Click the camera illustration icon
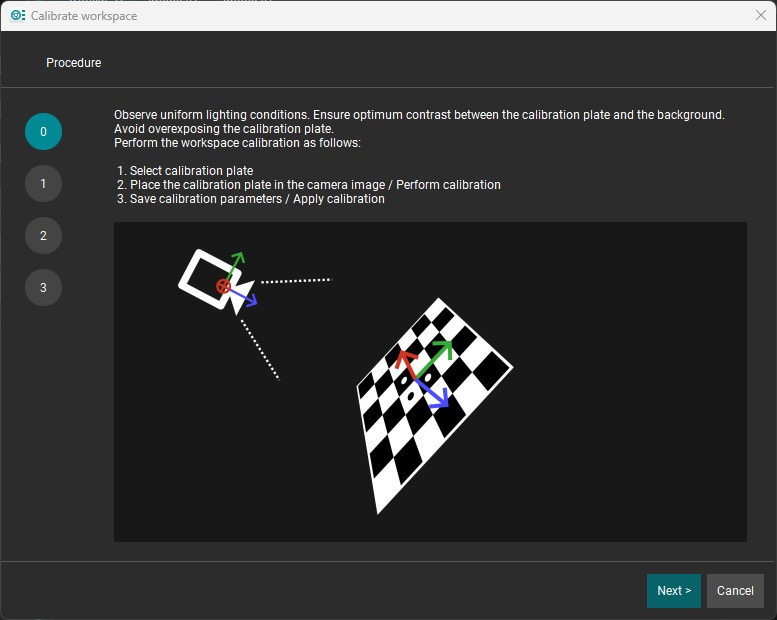Image resolution: width=777 pixels, height=620 pixels. [x=218, y=282]
